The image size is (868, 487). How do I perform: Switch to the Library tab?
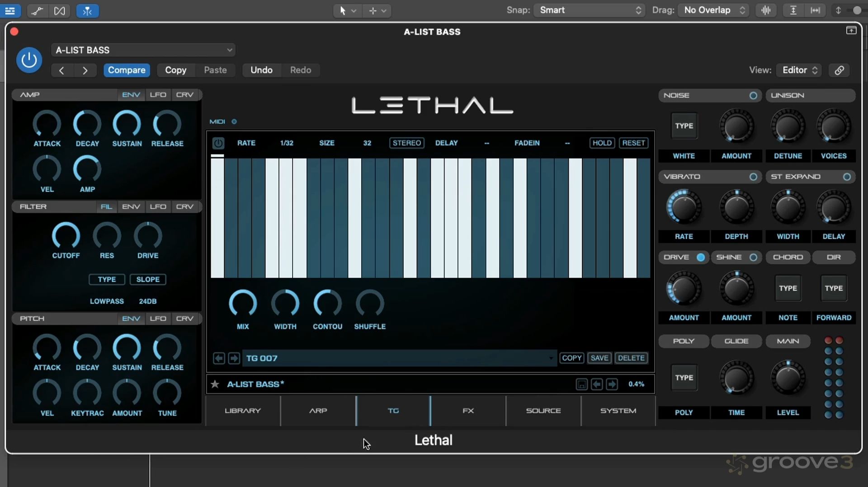pos(243,411)
